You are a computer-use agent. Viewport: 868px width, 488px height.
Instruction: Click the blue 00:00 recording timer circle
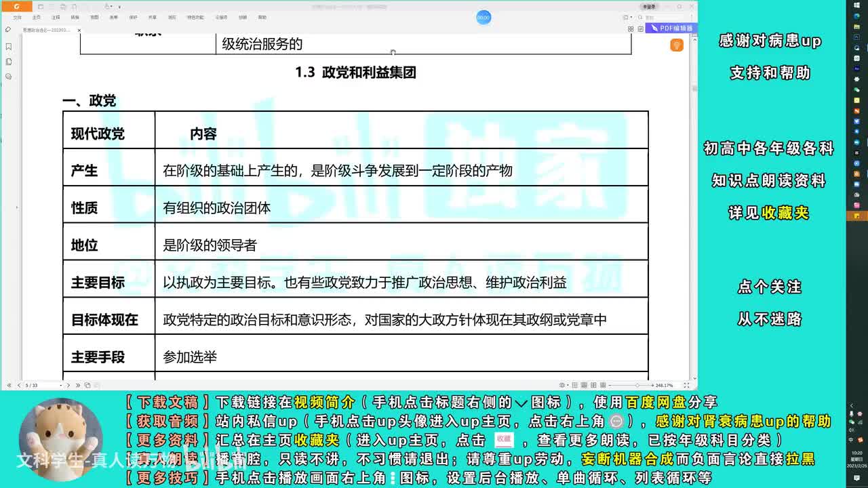(484, 18)
